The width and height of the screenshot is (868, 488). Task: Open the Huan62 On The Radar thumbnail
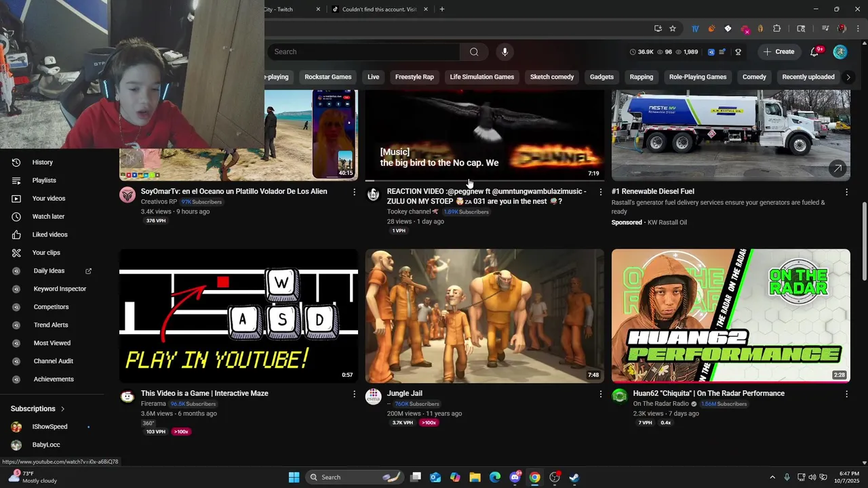(731, 316)
